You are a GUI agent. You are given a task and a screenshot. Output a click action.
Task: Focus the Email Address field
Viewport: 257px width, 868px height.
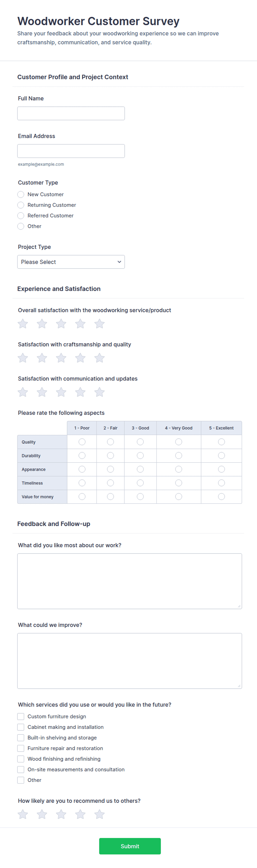pos(71,151)
